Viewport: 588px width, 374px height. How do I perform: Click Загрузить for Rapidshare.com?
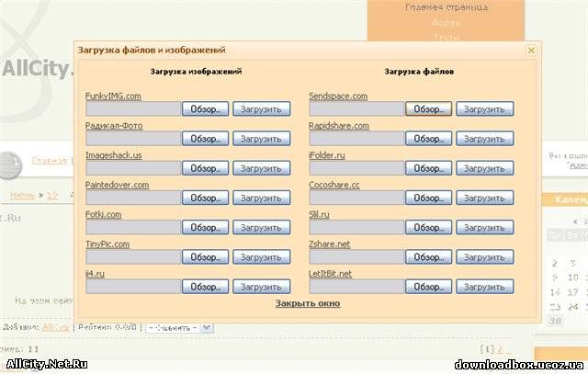485,139
